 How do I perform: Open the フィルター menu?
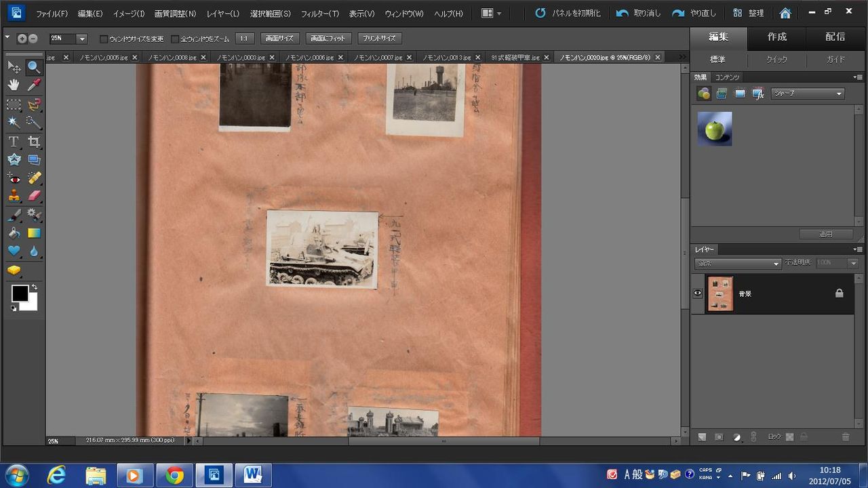(319, 14)
